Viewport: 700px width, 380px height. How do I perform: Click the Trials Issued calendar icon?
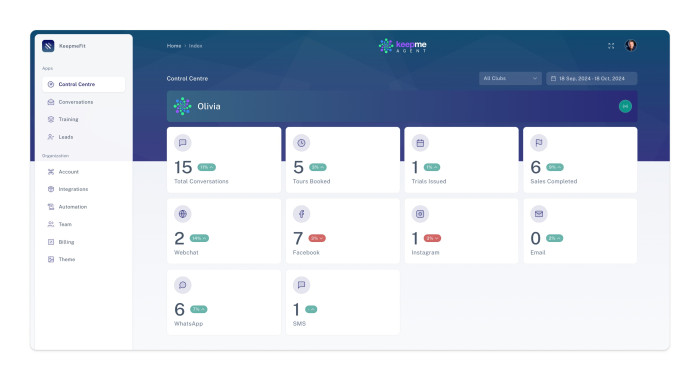tap(420, 143)
